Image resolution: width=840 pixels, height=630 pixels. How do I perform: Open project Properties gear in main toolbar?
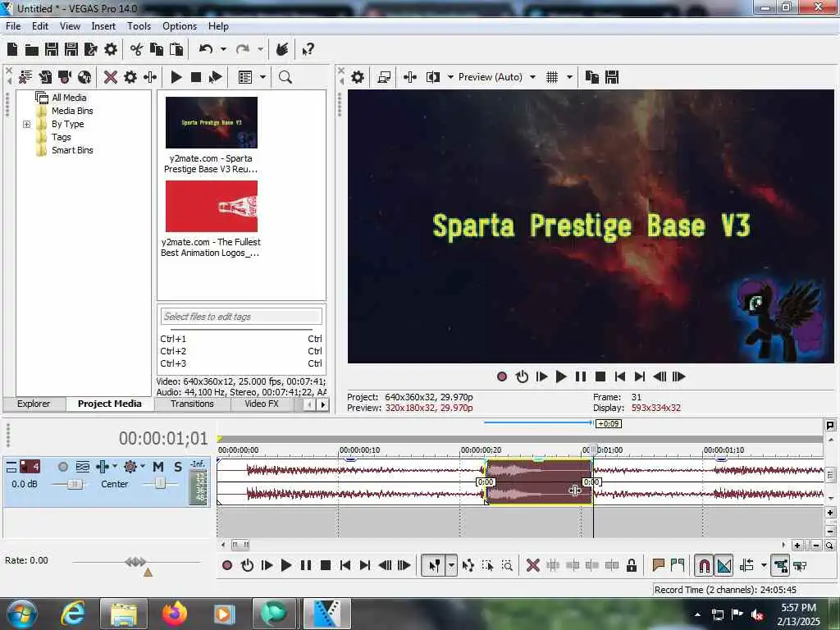(x=111, y=50)
